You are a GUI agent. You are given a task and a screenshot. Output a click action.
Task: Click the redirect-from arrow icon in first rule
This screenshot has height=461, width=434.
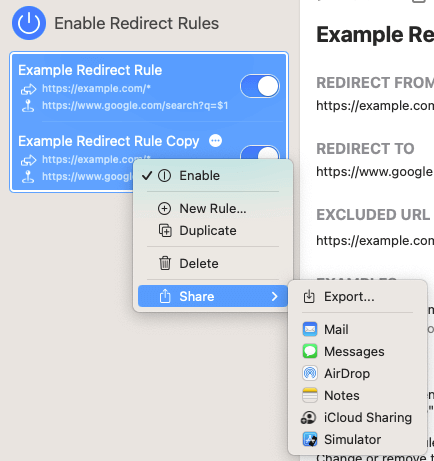(28, 89)
